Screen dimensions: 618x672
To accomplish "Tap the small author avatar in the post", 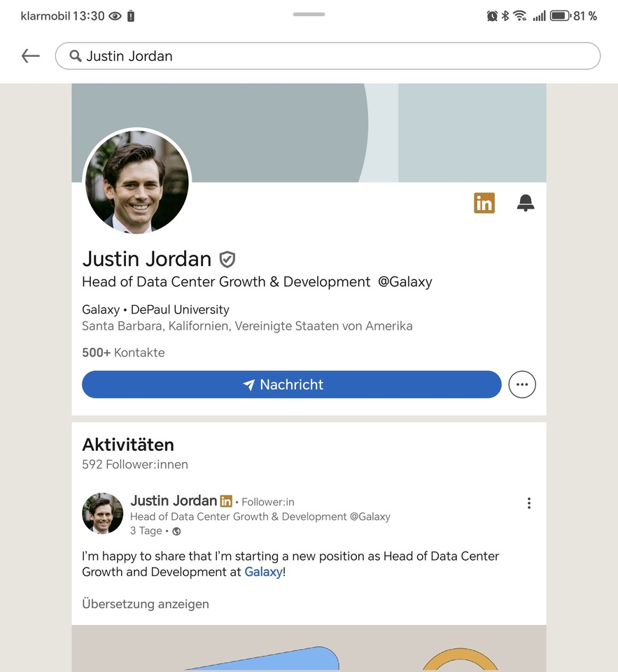I will pyautogui.click(x=103, y=513).
